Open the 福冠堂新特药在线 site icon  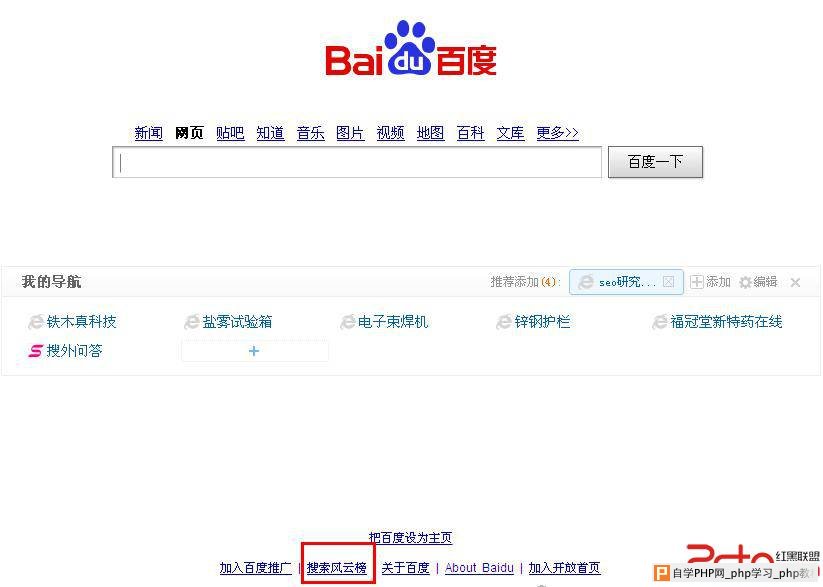click(x=659, y=322)
